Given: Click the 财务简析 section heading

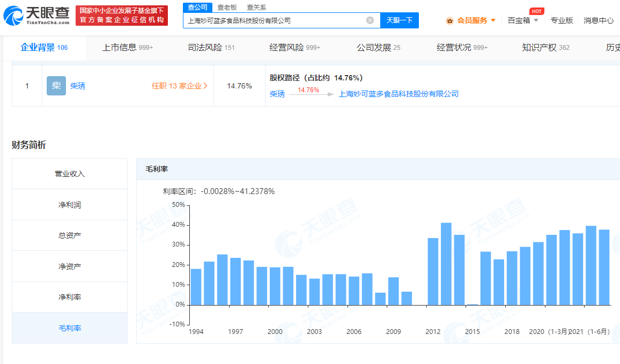Looking at the screenshot, I should point(29,145).
